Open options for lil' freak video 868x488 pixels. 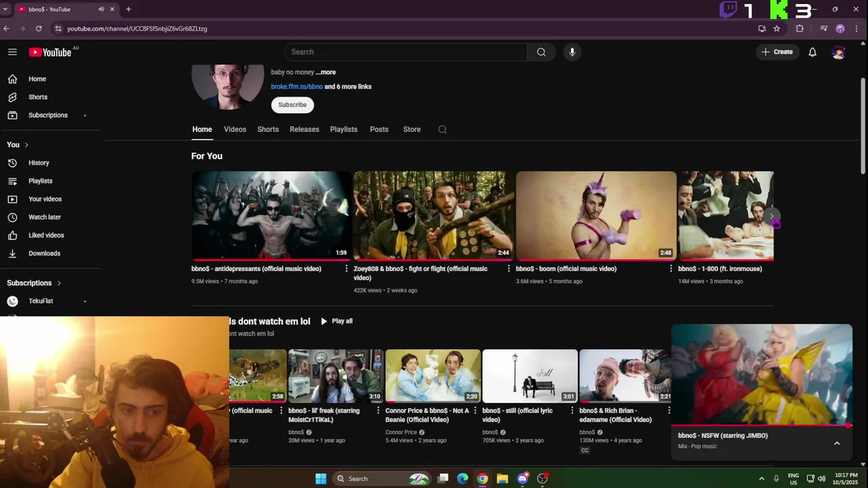(x=378, y=411)
